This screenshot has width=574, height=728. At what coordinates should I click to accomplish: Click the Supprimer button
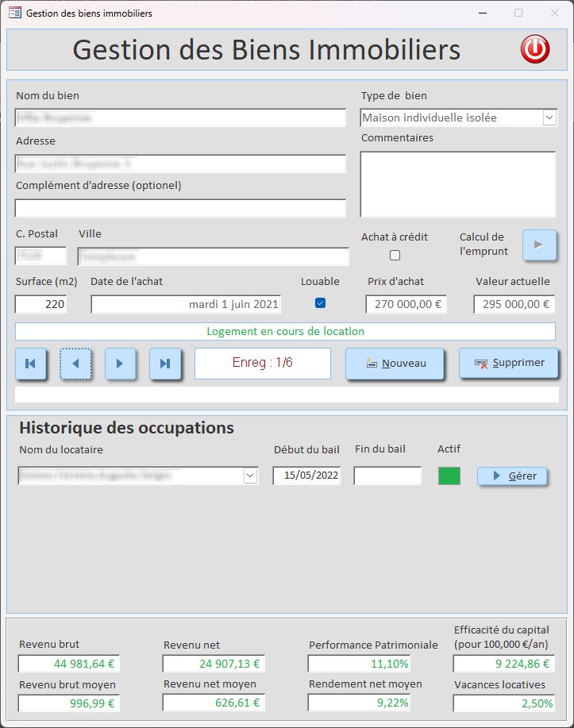click(x=508, y=363)
